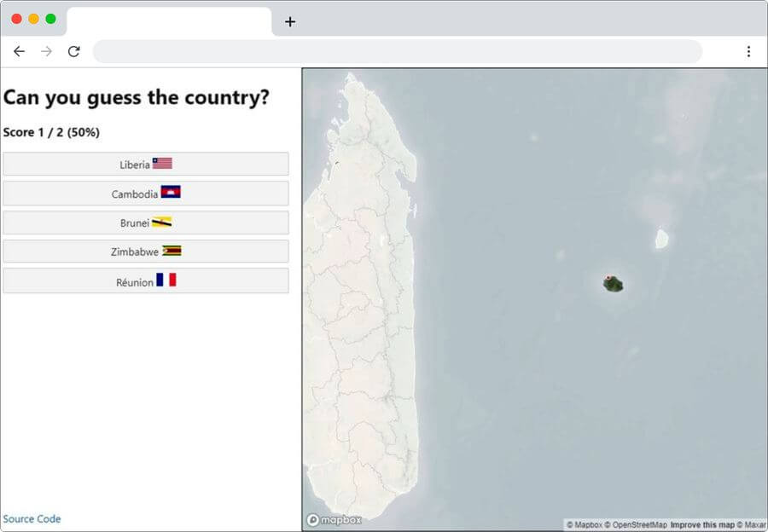Click the 'Can you guess the country?' heading

[x=137, y=97]
